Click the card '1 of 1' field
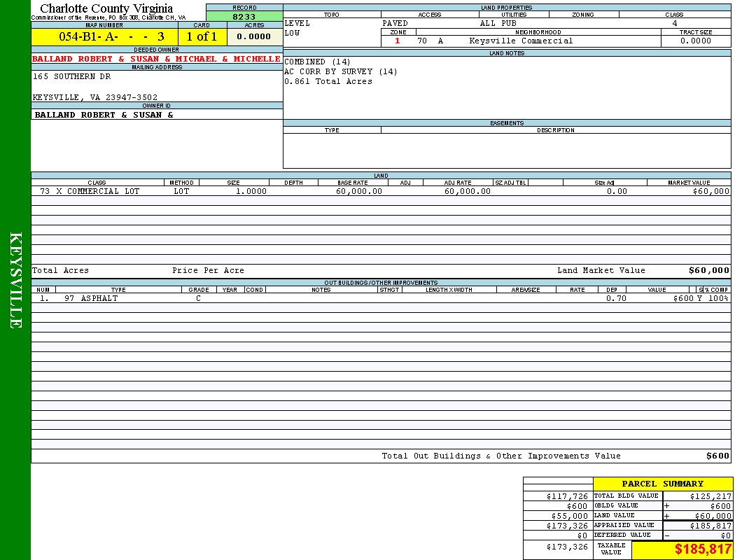Screen dimensions: 735x560 click(202, 36)
